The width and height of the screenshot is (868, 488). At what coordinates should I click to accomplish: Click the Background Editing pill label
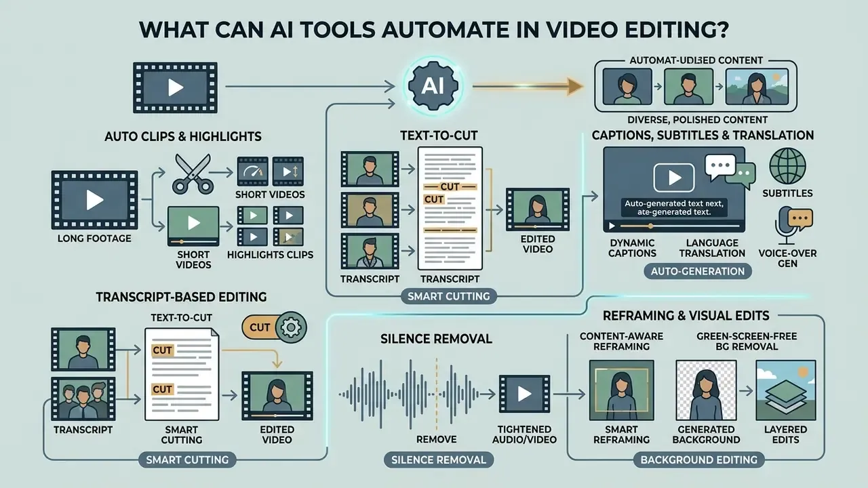point(698,460)
